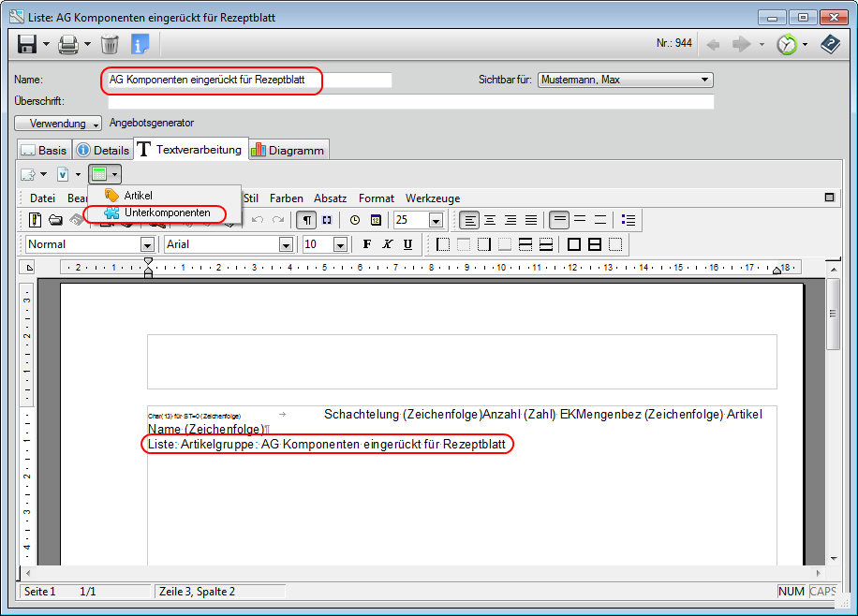This screenshot has width=858, height=616.
Task: Click the trash bin delete icon
Action: pos(110,44)
